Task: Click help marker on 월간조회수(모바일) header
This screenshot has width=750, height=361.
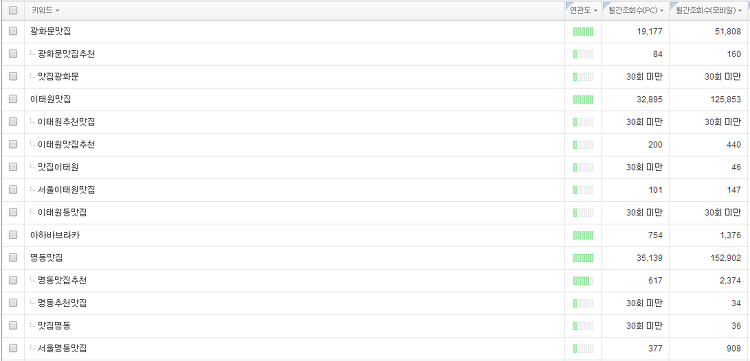Action: click(673, 5)
